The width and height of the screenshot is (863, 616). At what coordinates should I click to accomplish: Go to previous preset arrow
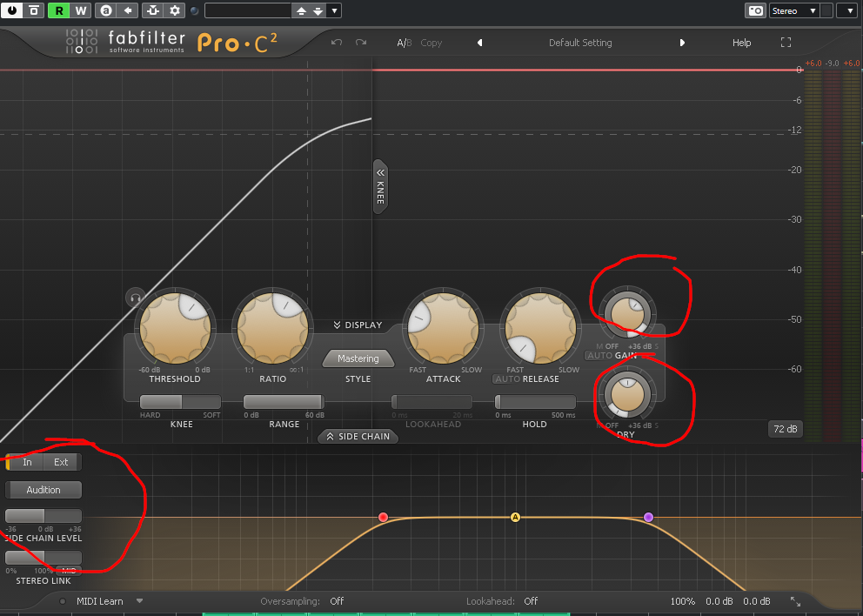click(479, 43)
